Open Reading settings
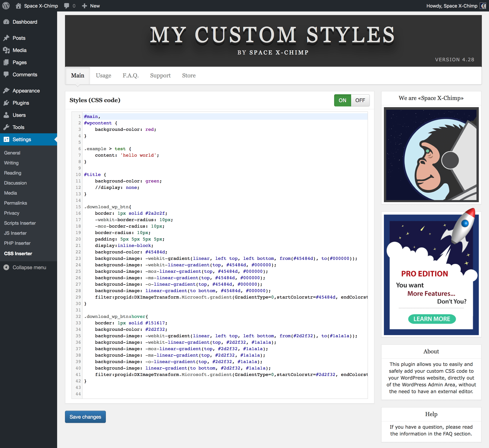Viewport: 489px width, 448px height. coord(13,173)
